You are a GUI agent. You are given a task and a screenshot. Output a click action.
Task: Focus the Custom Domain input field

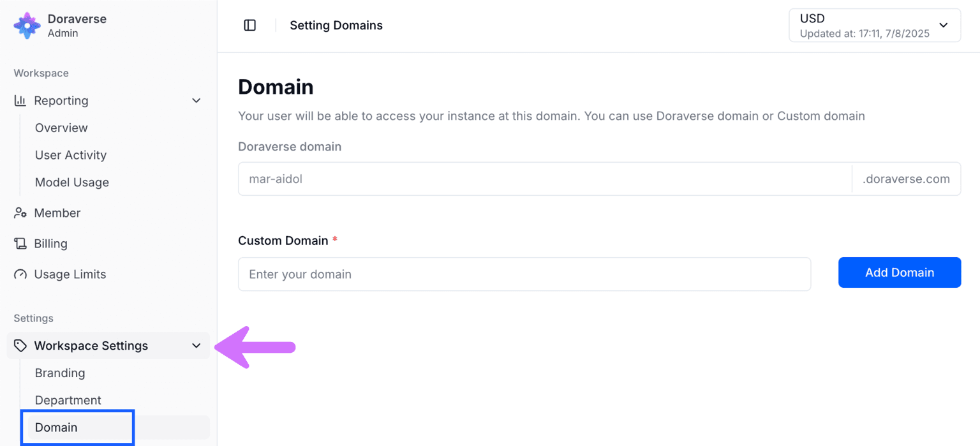[524, 274]
